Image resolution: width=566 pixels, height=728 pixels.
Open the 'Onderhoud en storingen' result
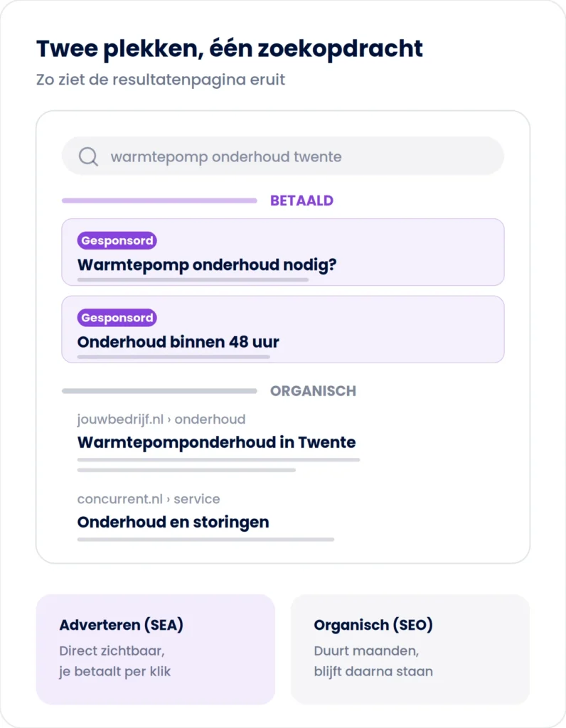click(173, 522)
